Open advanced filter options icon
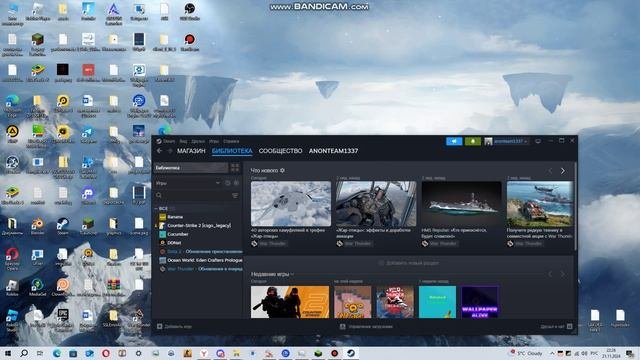Screen dimensions: 640x360 coord(235,196)
